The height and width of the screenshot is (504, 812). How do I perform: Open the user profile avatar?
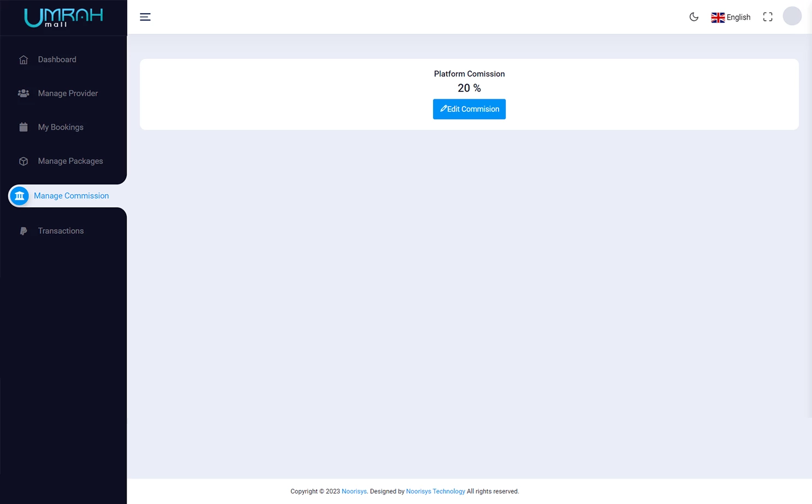click(792, 16)
